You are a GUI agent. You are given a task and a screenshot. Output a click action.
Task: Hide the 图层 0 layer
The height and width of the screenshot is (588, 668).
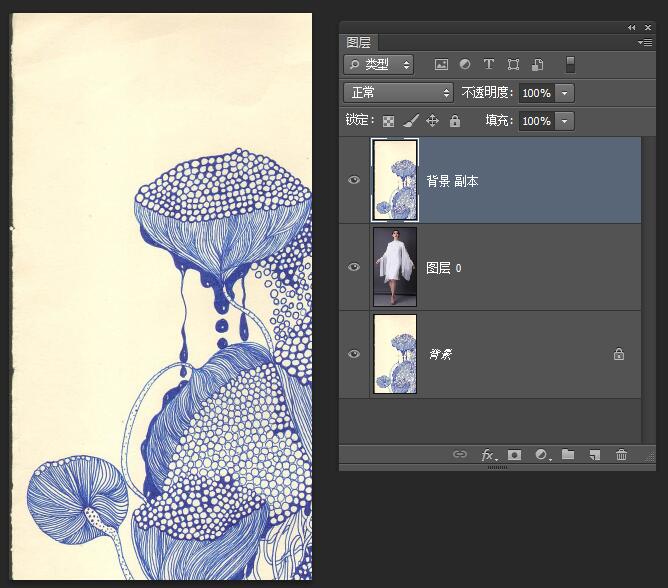(354, 267)
